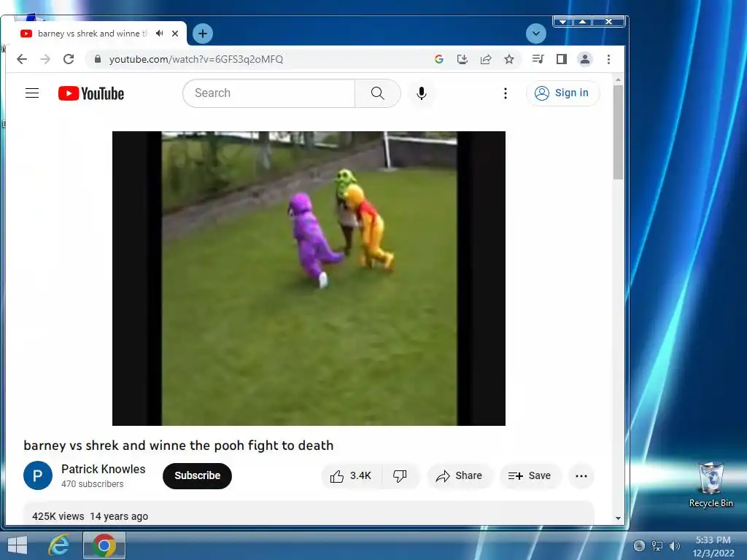This screenshot has height=560, width=747.
Task: Launch Internet Explorer from taskbar
Action: [x=59, y=545]
